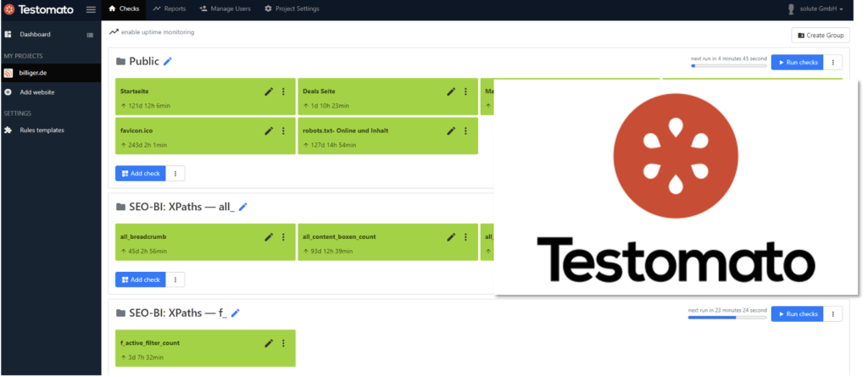Open all_ group Add check options
The height and width of the screenshot is (377, 868).
point(175,280)
